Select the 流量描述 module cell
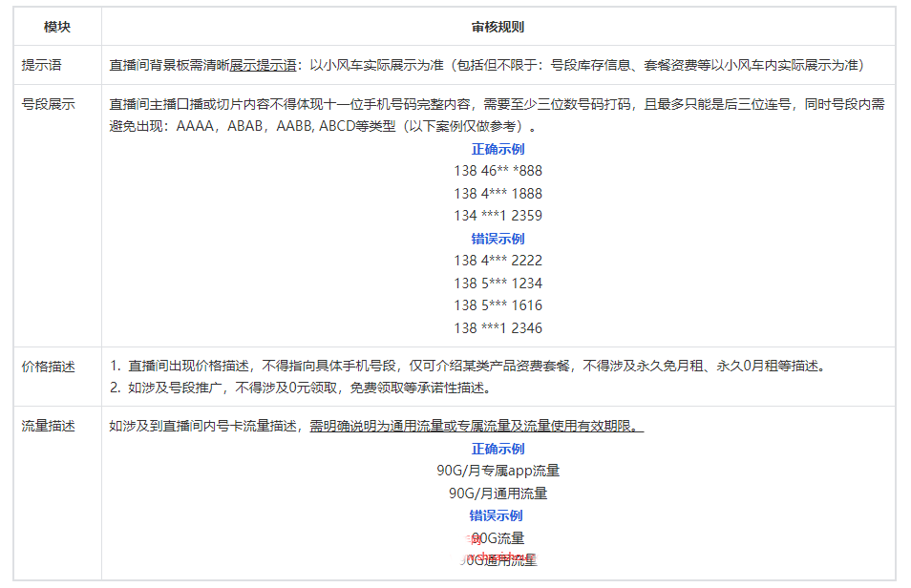Image resolution: width=911 pixels, height=588 pixels. click(x=49, y=426)
